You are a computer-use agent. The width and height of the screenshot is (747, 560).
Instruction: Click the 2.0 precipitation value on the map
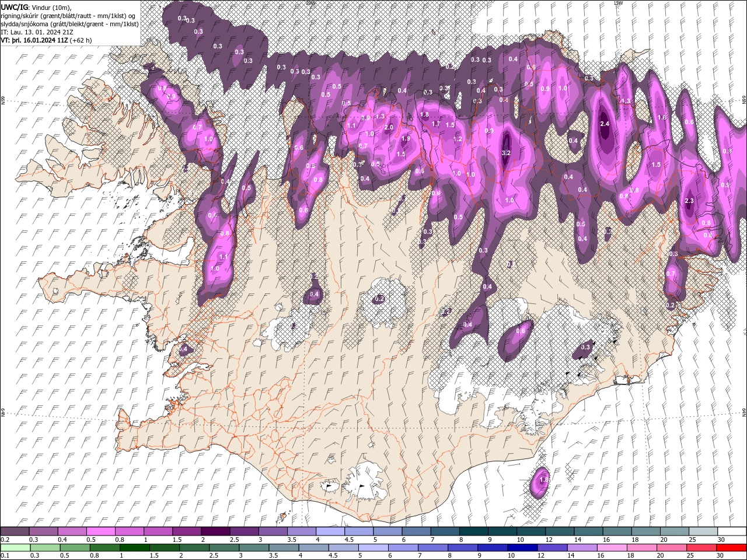click(x=389, y=127)
